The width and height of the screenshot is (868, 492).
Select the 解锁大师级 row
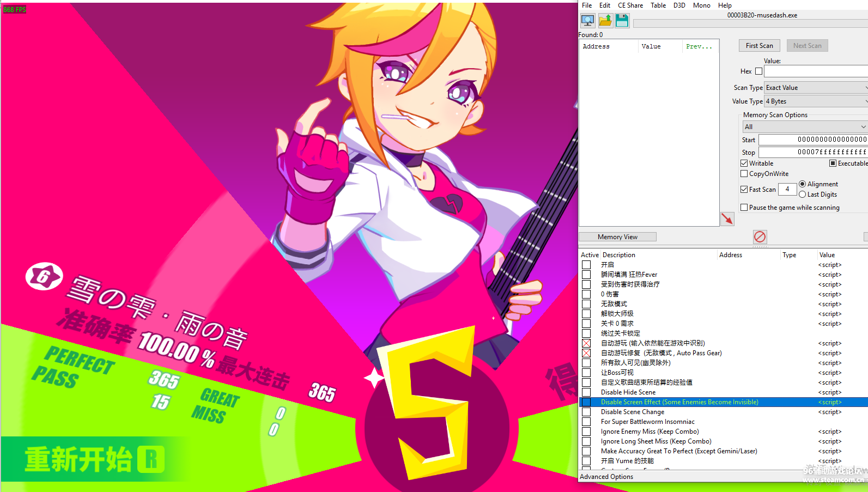(x=723, y=314)
